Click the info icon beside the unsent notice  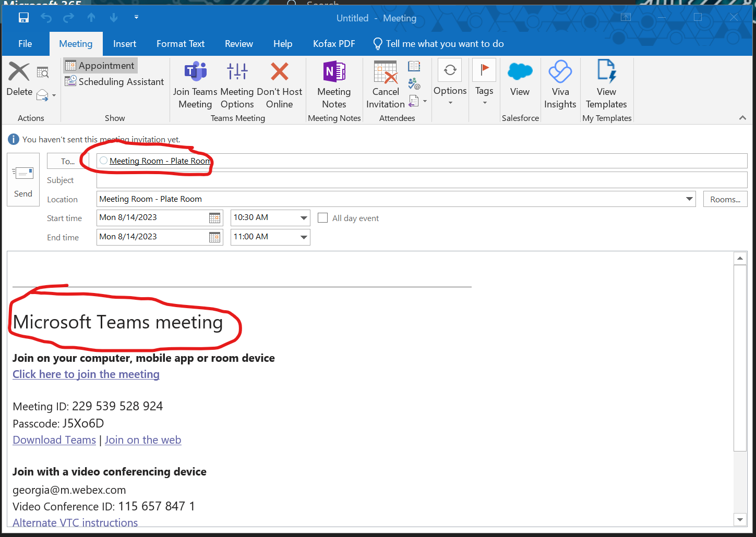click(14, 139)
